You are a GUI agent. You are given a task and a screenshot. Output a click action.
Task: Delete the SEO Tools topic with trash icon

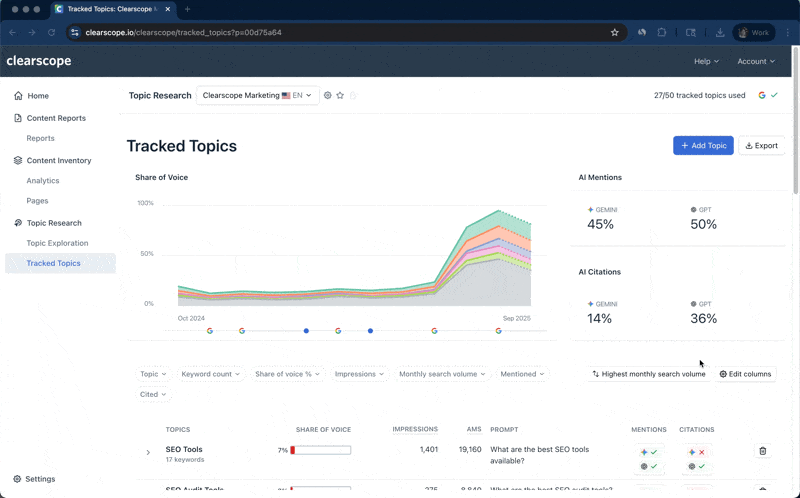click(x=763, y=451)
